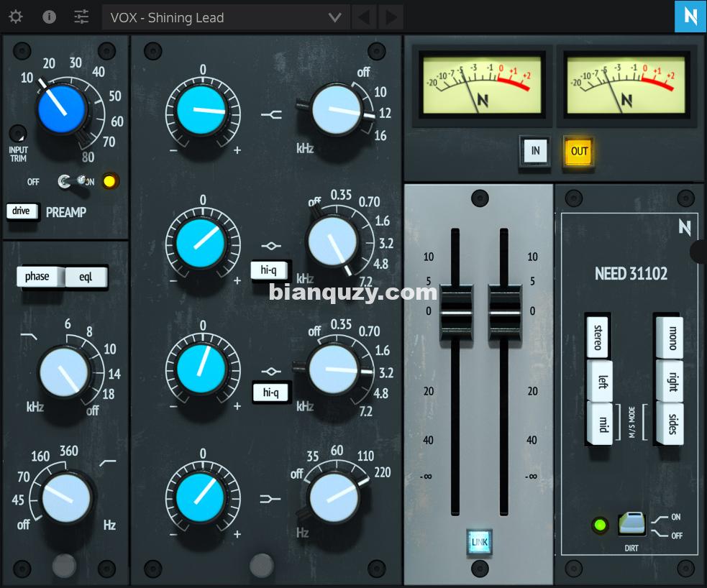This screenshot has width=707, height=588.
Task: Click the high shelf frequency kHz knob
Action: 337,109
